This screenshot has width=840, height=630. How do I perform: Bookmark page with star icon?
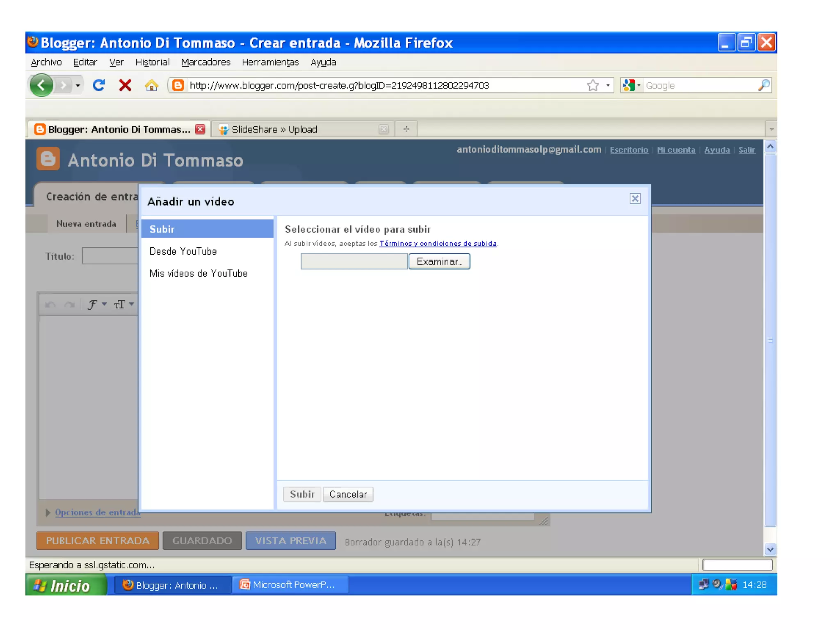click(x=593, y=85)
